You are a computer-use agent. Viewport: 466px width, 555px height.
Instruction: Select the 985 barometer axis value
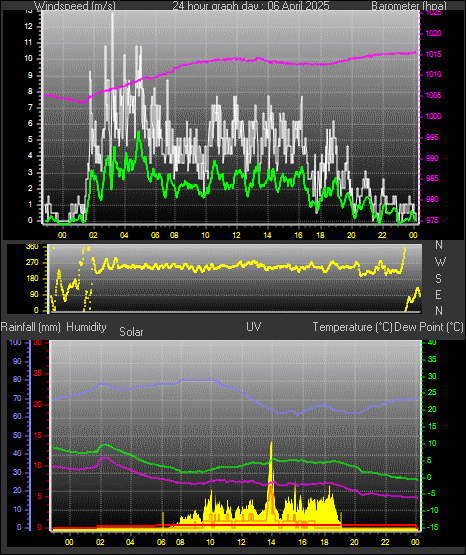(432, 178)
